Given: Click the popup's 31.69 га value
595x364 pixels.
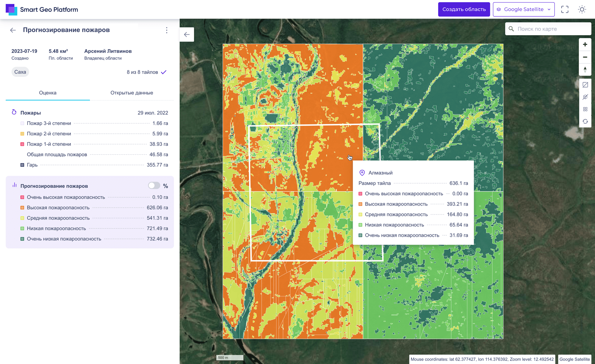Looking at the screenshot, I should [x=459, y=235].
